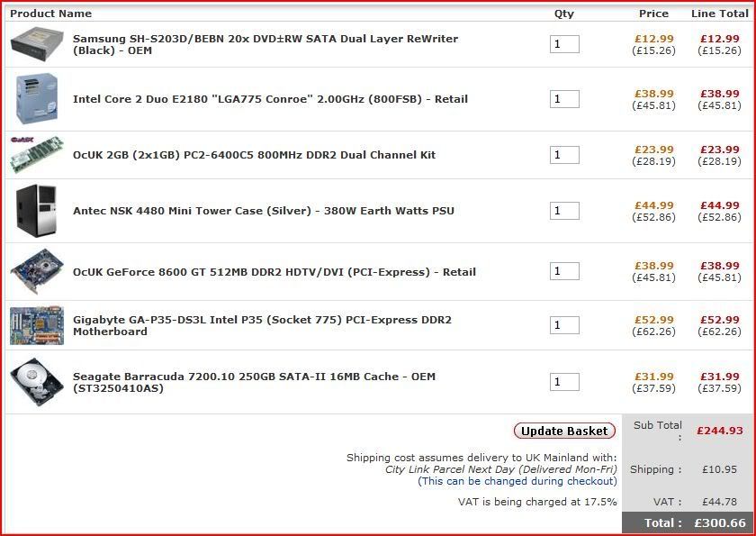Open the OcUK 2GB DDR2 kit link
The width and height of the screenshot is (756, 536).
click(254, 155)
